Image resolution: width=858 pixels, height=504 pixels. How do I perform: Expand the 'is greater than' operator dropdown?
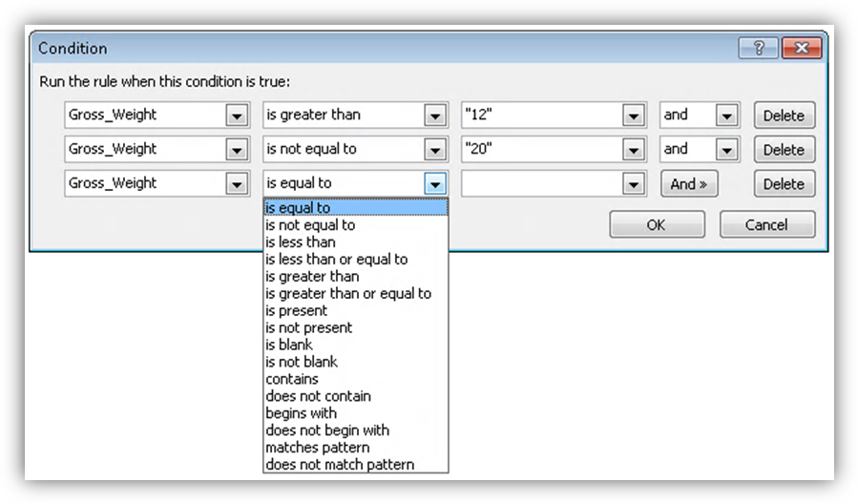pyautogui.click(x=435, y=115)
